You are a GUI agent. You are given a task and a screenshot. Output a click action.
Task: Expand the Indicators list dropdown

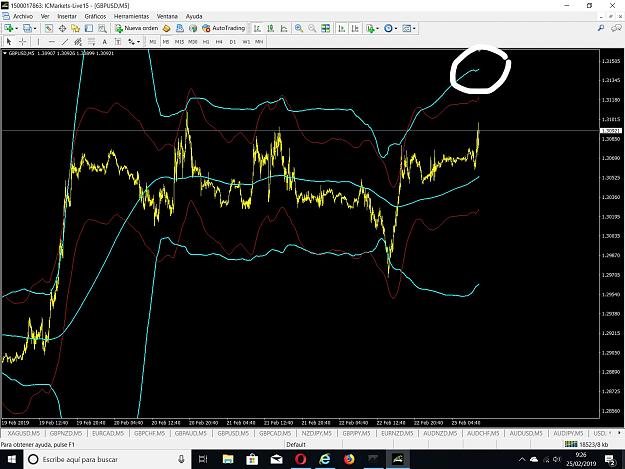377,28
